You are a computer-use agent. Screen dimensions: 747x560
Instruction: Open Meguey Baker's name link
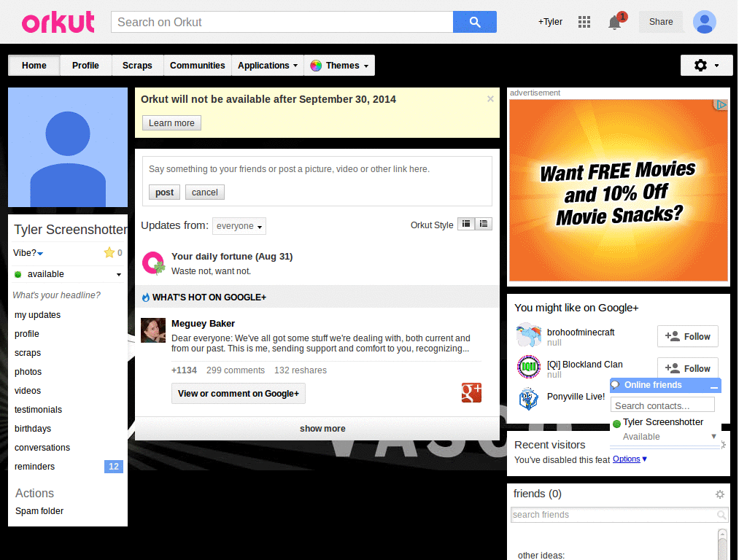(x=203, y=324)
